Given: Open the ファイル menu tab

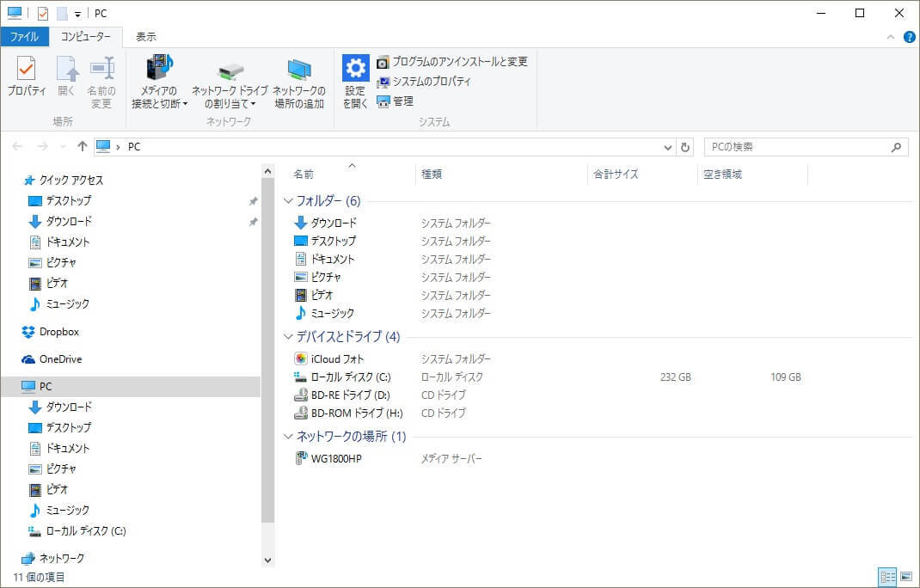Looking at the screenshot, I should 24,37.
